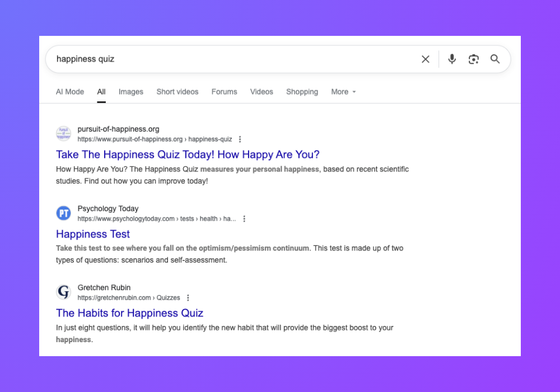Click the psychologytoday.com tests health URL breadcrumb

(156, 219)
